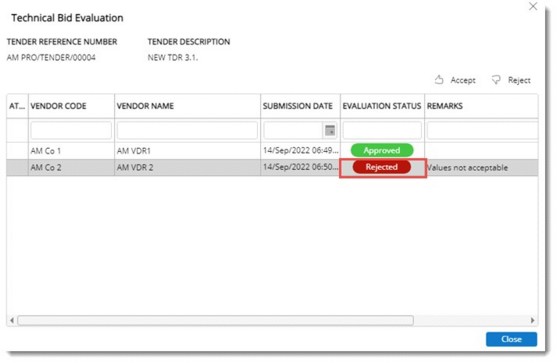
Task: Click the horizontal scrollbar right arrow
Action: [532, 320]
